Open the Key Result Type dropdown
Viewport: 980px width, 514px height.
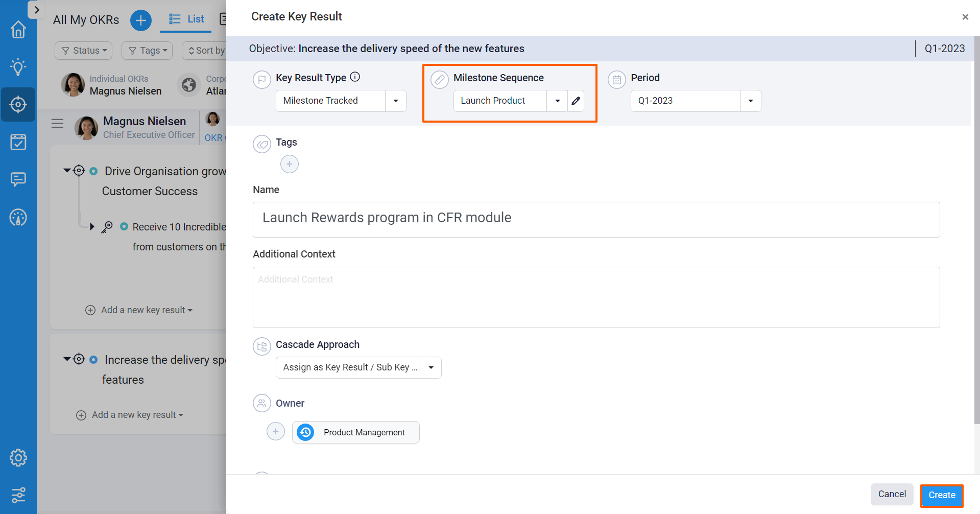tap(396, 101)
